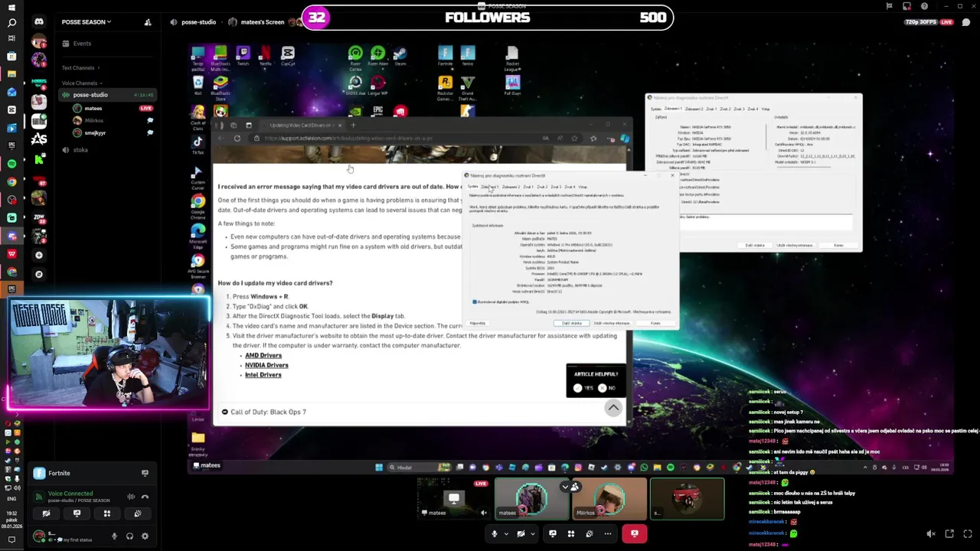This screenshot has height=551, width=980.
Task: Click the Add a Server plus icon
Action: point(39,255)
